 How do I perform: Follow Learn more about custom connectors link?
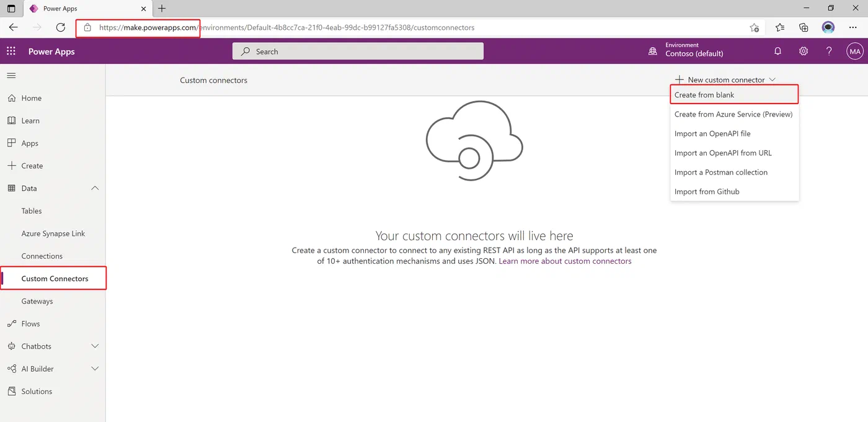coord(565,261)
